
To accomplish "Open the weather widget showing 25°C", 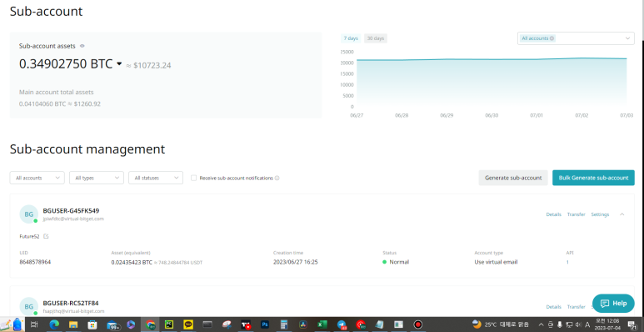I will (500, 324).
